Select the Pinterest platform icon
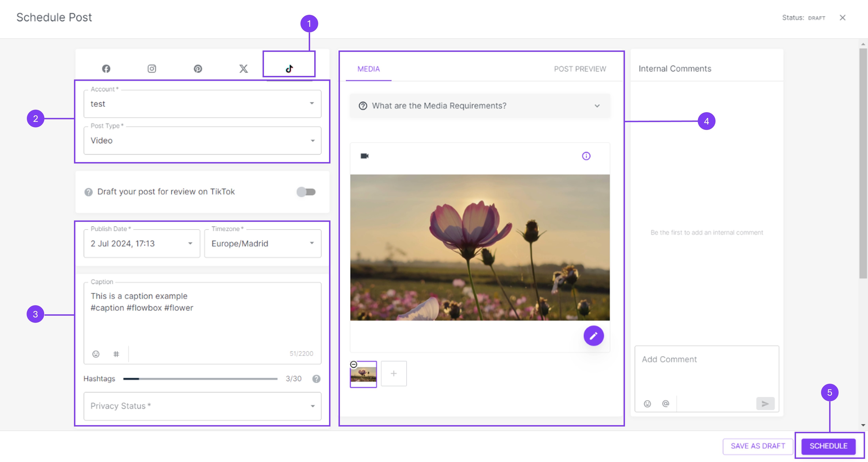Image resolution: width=868 pixels, height=462 pixels. pos(198,69)
